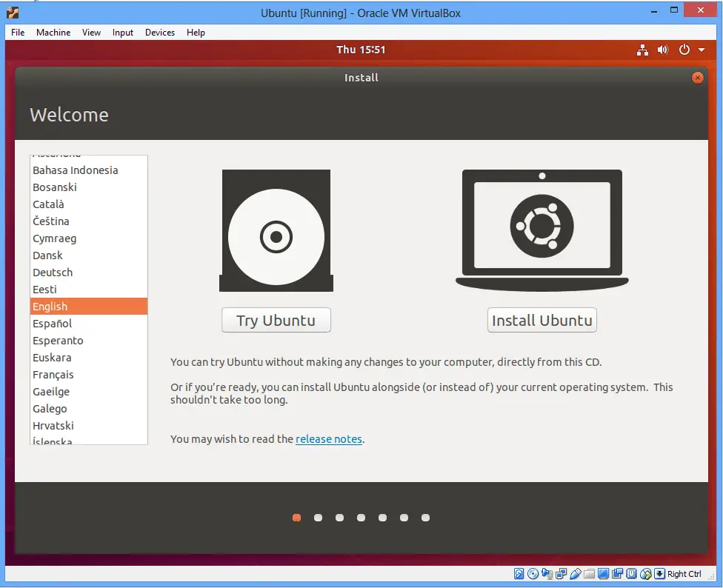Select Deutsch in the language list
Viewport: 723px width, 588px height.
(89, 273)
